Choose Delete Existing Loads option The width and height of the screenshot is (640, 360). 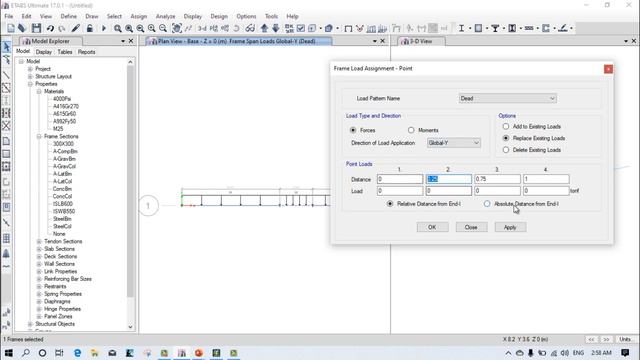[x=506, y=150]
